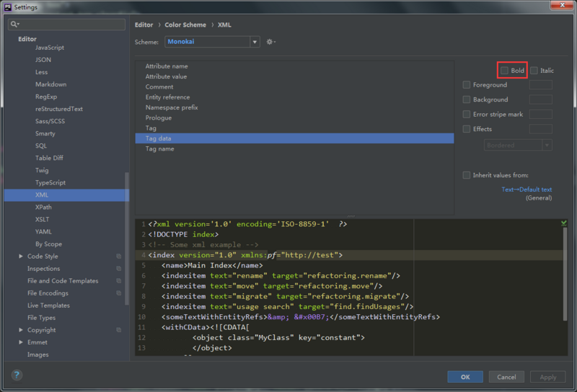577x392 pixels.
Task: Open Less color settings
Action: point(42,72)
